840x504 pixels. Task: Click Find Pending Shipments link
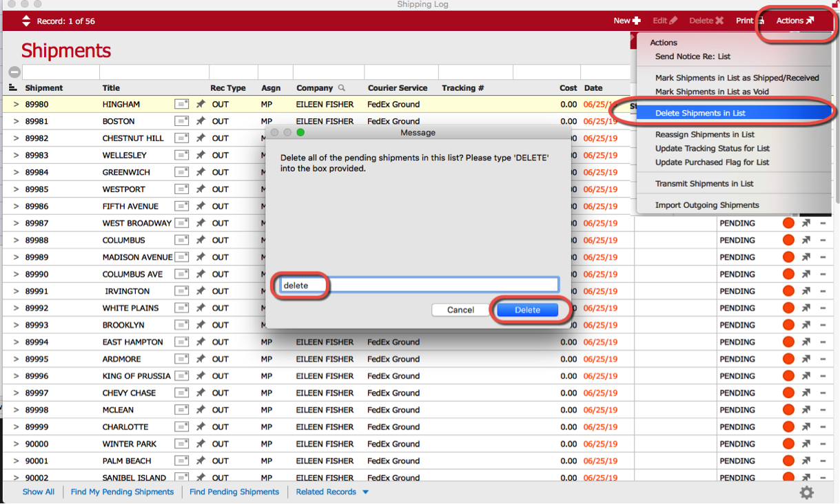234,492
